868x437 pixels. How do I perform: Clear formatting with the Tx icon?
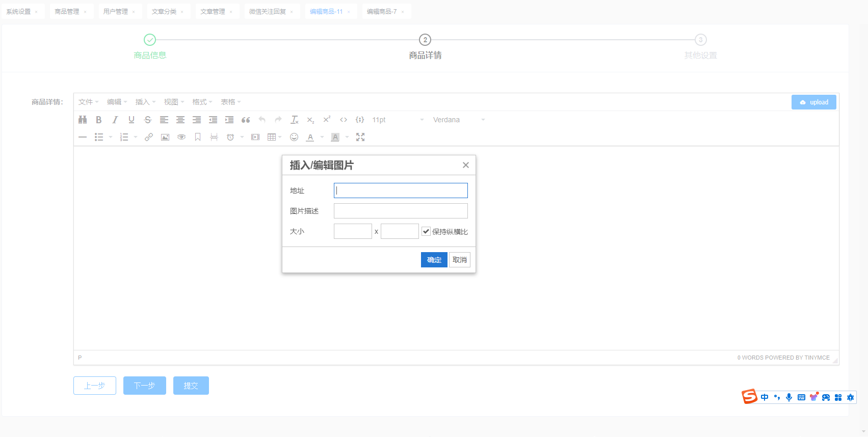point(295,120)
